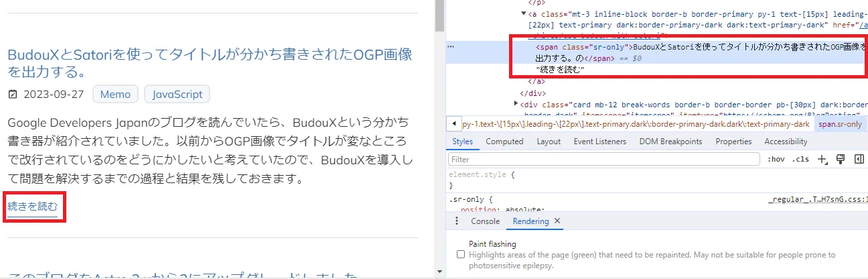Toggle the computed styles sidebar icon
Viewport: 868px width, 279px height.
pyautogui.click(x=859, y=159)
